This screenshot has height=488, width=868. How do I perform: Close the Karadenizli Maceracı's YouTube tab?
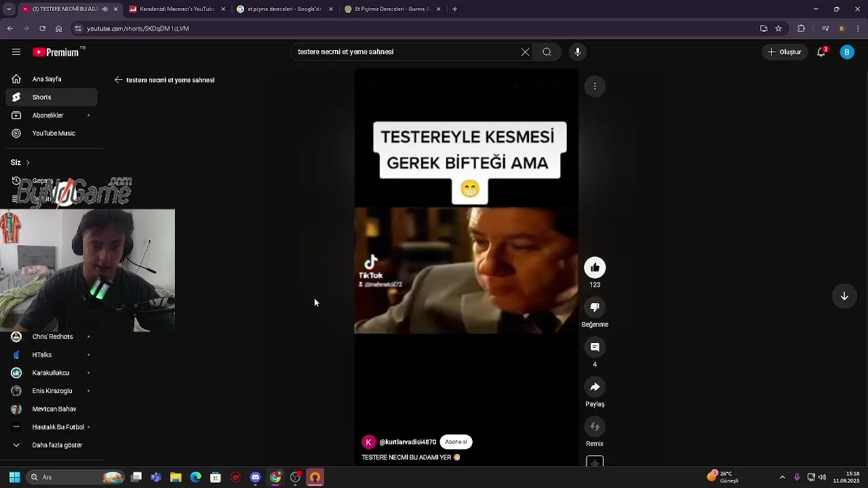click(223, 9)
